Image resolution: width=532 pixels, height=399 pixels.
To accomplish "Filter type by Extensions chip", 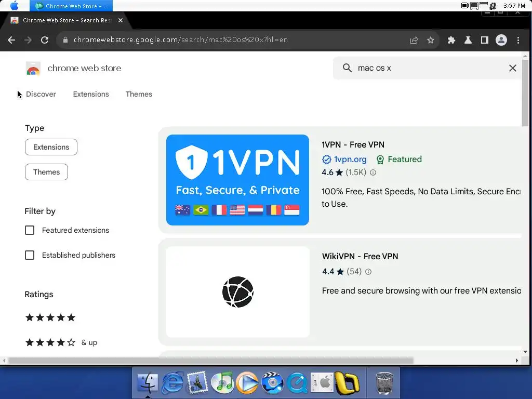I will click(51, 147).
